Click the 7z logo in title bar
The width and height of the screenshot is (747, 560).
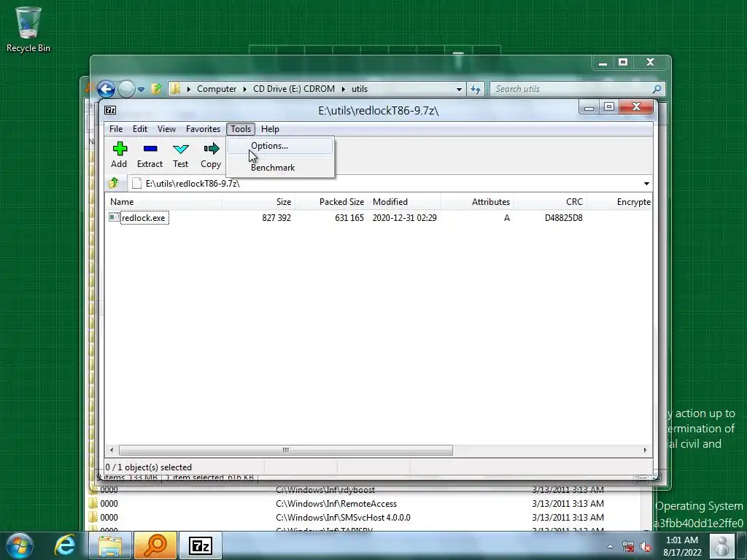coord(110,111)
